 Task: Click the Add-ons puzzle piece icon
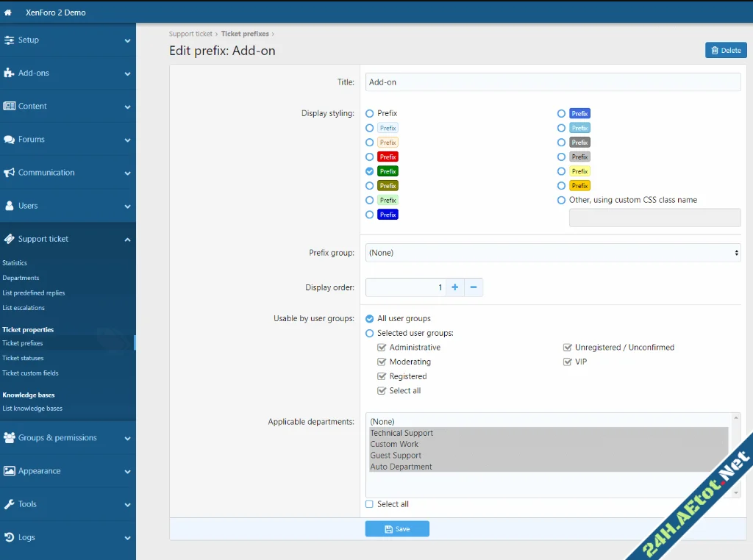coord(9,73)
